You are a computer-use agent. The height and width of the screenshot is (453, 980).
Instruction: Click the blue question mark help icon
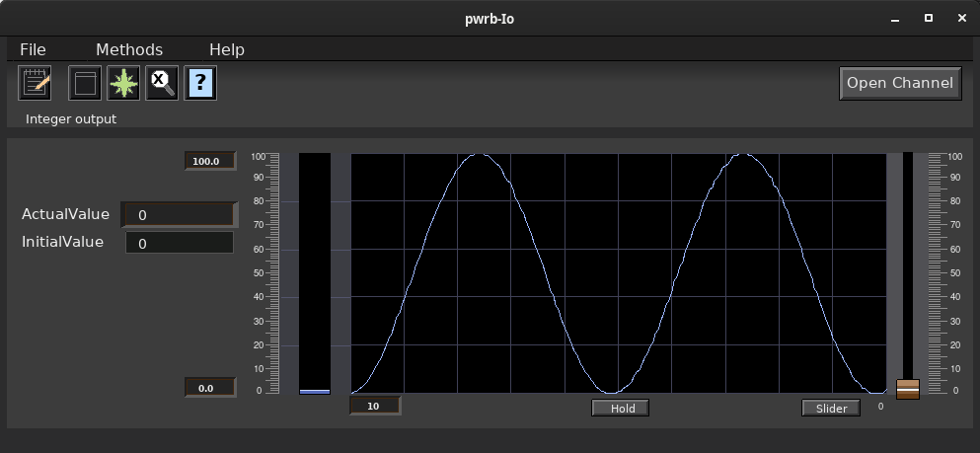tap(200, 83)
